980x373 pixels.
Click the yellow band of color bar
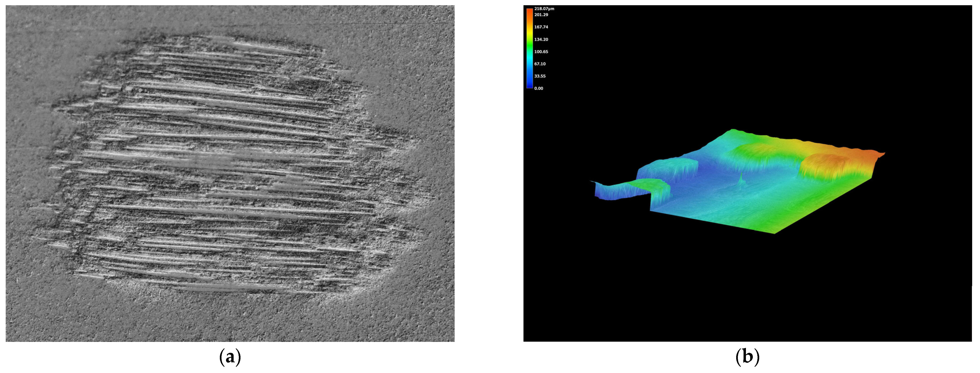click(529, 34)
